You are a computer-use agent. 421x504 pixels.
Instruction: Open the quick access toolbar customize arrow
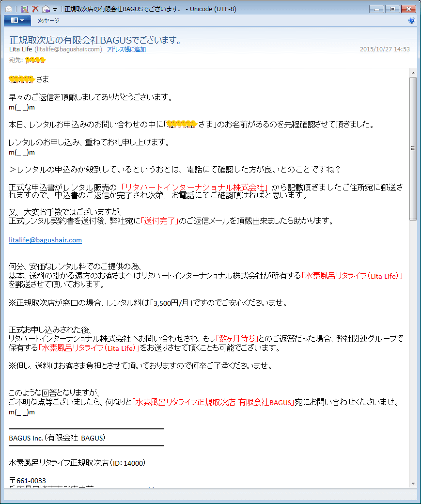[x=55, y=9]
